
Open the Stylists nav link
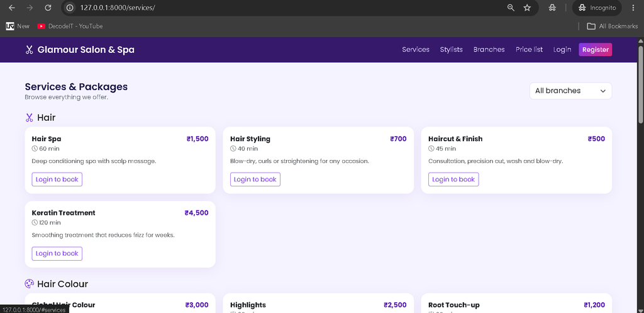click(452, 49)
